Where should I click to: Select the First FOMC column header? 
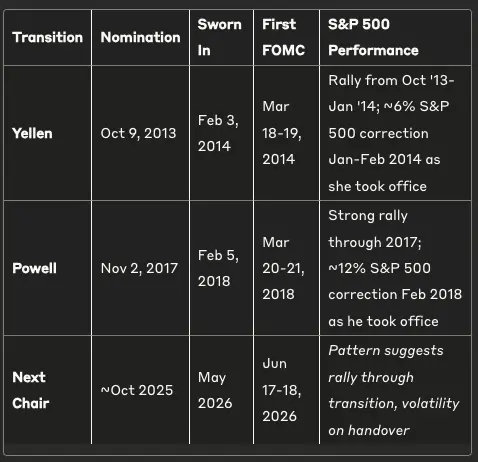click(283, 37)
